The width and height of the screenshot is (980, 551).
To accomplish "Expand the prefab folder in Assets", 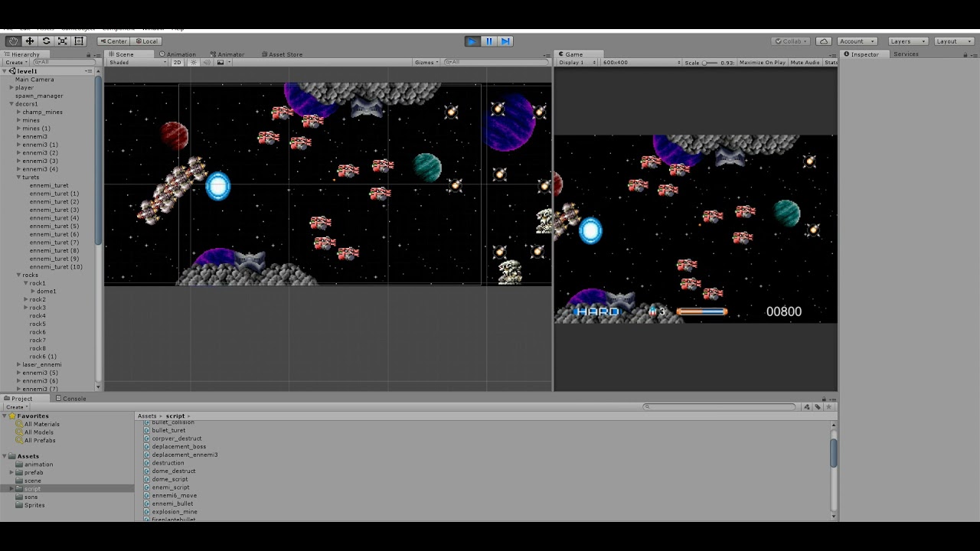I will (x=11, y=473).
